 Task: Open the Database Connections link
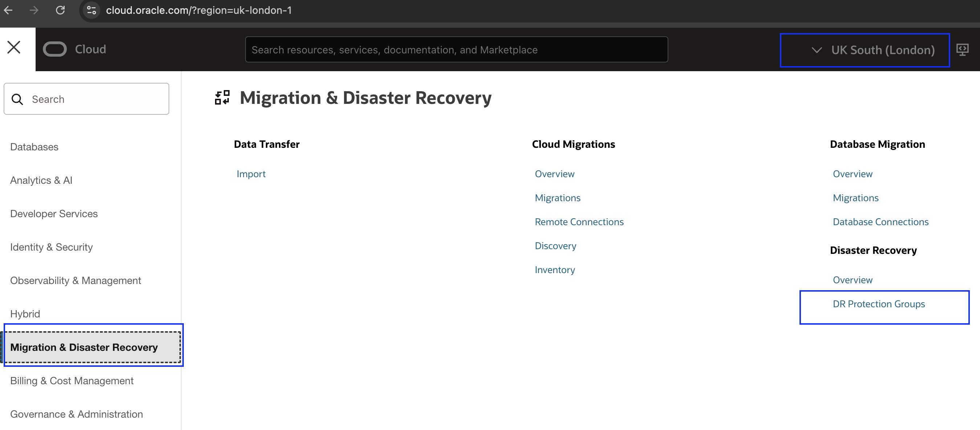pos(880,222)
